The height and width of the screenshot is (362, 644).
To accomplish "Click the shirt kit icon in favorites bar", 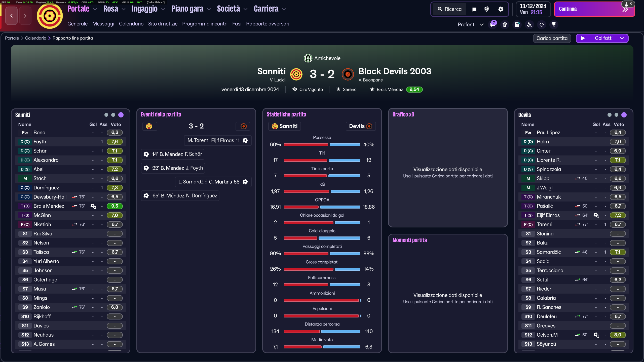I will click(x=505, y=25).
